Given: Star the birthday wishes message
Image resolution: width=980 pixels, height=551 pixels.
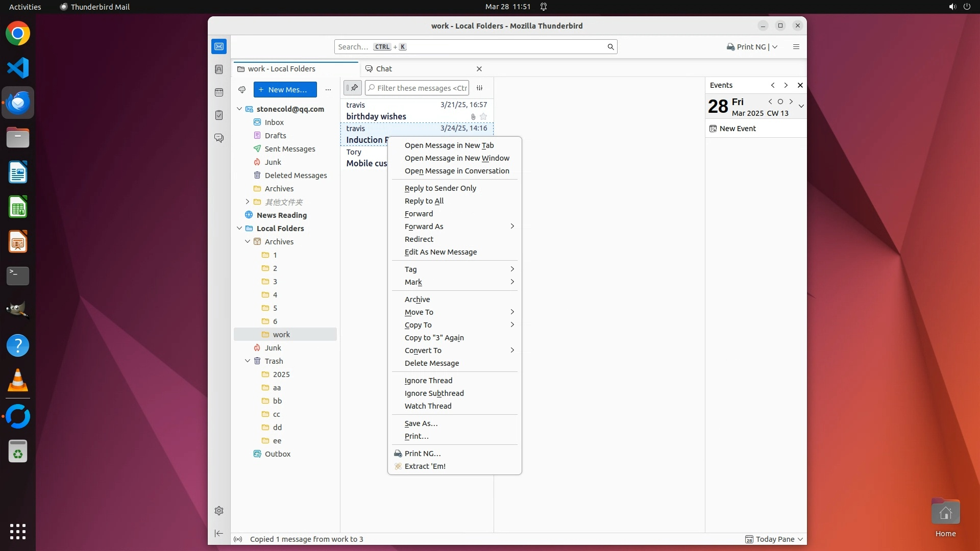Looking at the screenshot, I should pyautogui.click(x=483, y=117).
